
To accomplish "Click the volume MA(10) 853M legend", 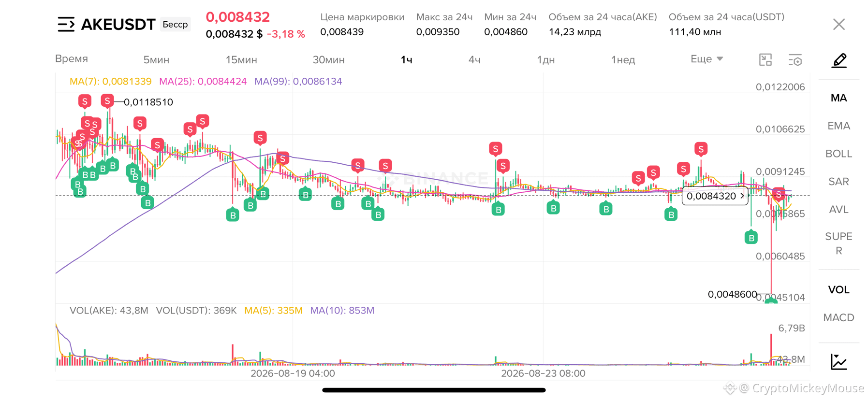I will click(342, 311).
